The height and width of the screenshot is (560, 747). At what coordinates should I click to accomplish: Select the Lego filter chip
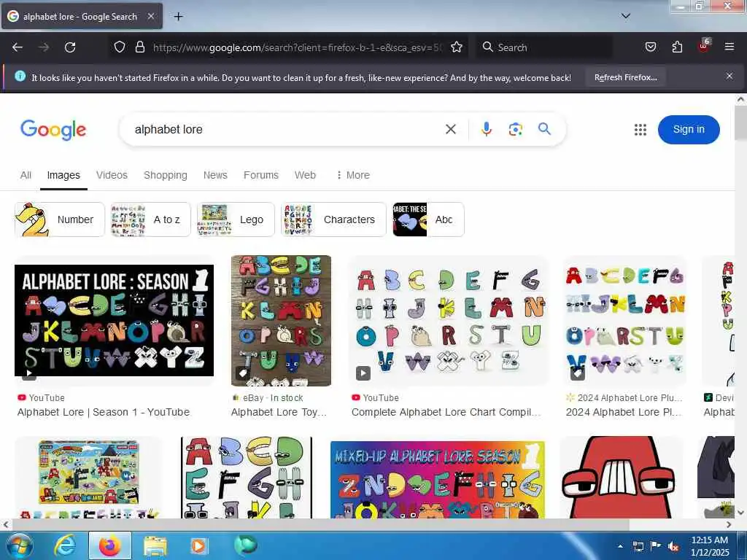[236, 219]
